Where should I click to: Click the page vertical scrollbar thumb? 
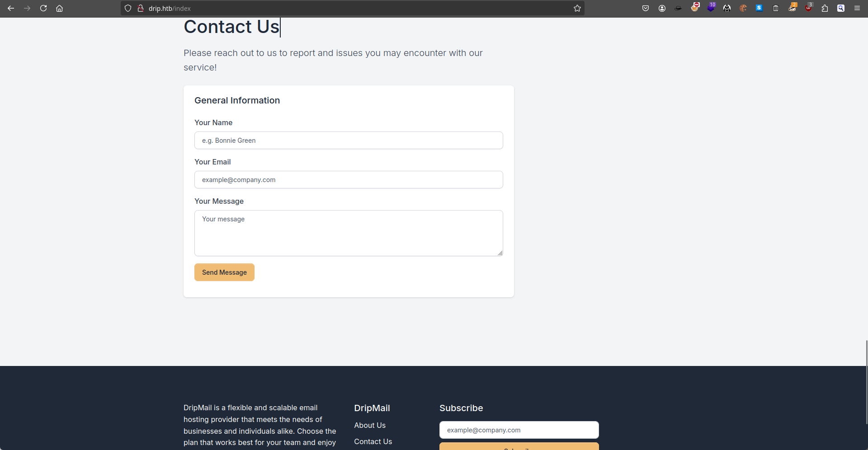[x=866, y=382]
